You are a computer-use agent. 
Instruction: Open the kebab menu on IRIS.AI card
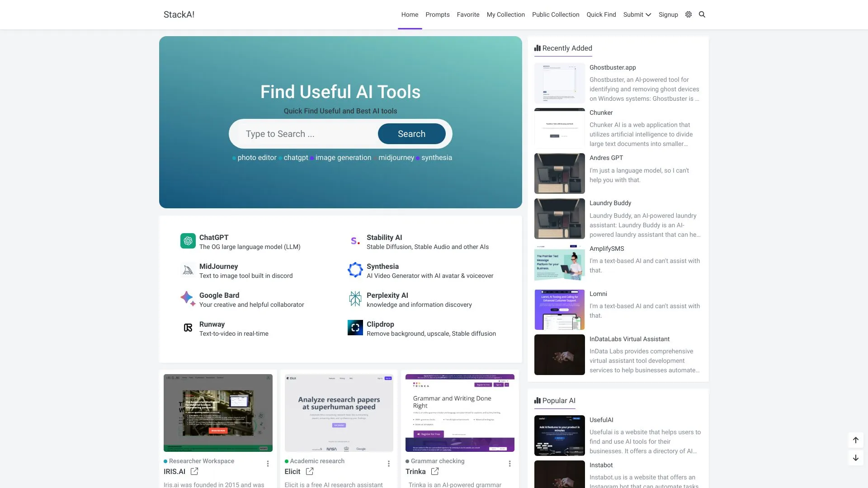point(268,464)
